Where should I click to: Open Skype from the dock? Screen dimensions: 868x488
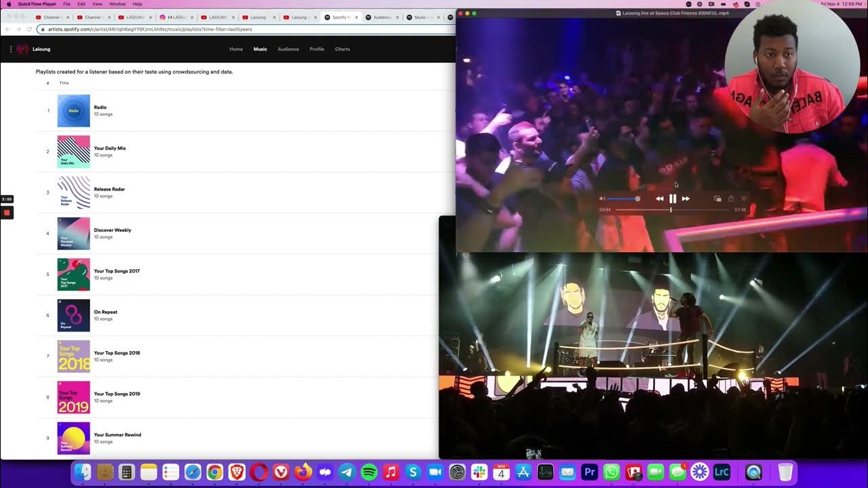tap(412, 472)
